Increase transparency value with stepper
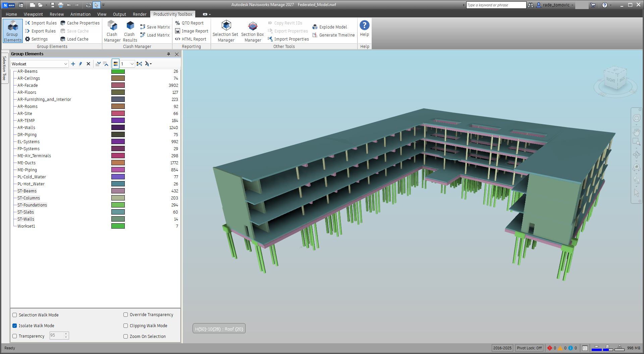644x354 pixels. coord(66,334)
